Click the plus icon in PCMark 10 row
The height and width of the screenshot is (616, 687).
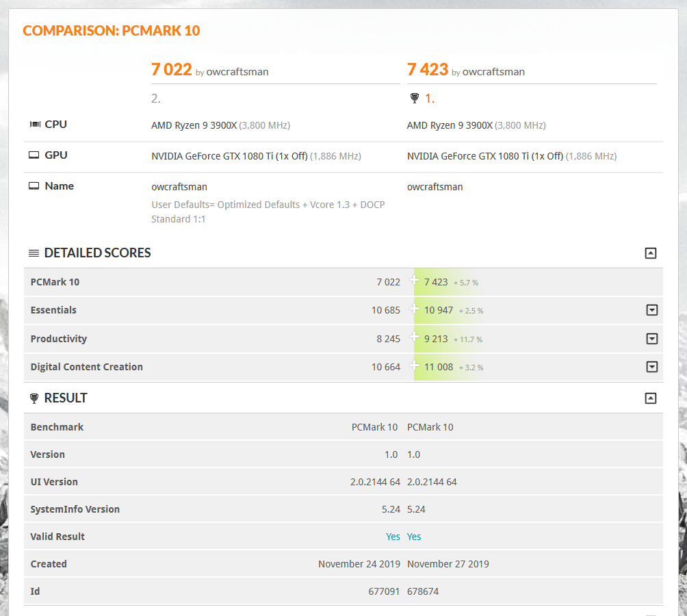point(414,280)
